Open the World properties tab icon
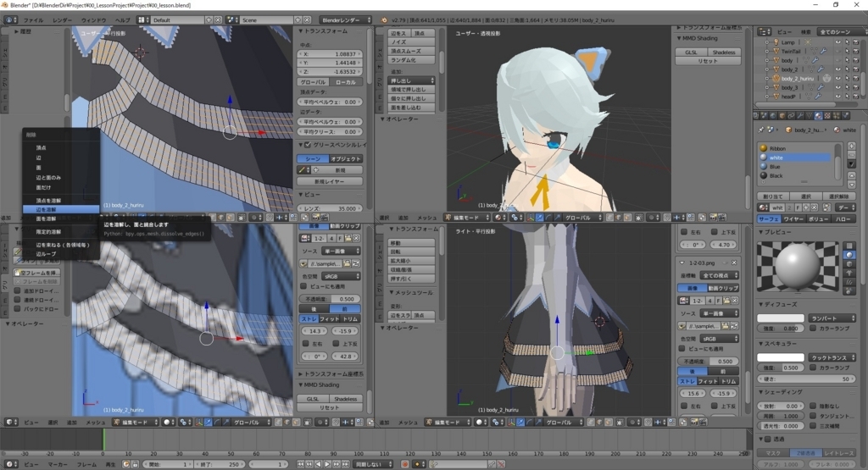Image resolution: width=868 pixels, height=470 pixels. (773, 115)
